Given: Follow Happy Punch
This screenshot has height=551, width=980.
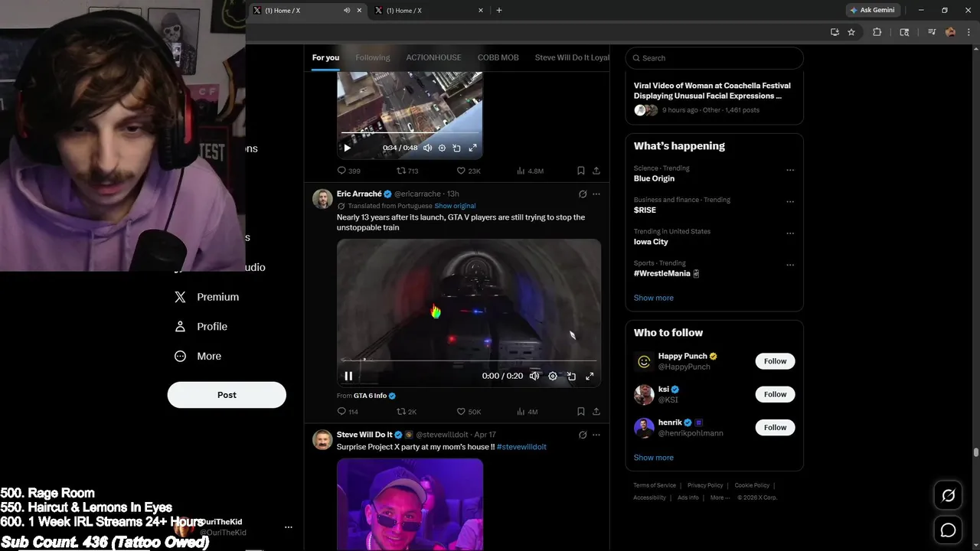Looking at the screenshot, I should (x=775, y=361).
